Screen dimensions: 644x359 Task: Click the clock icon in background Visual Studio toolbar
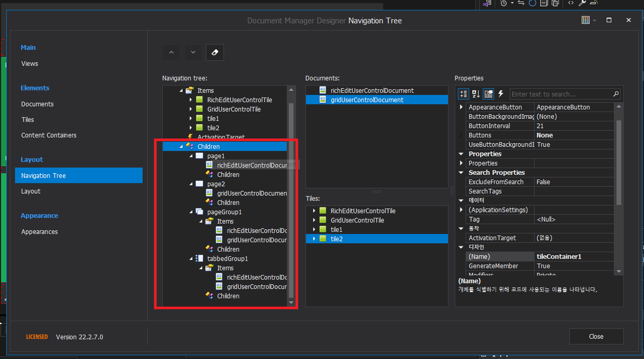(x=503, y=3)
